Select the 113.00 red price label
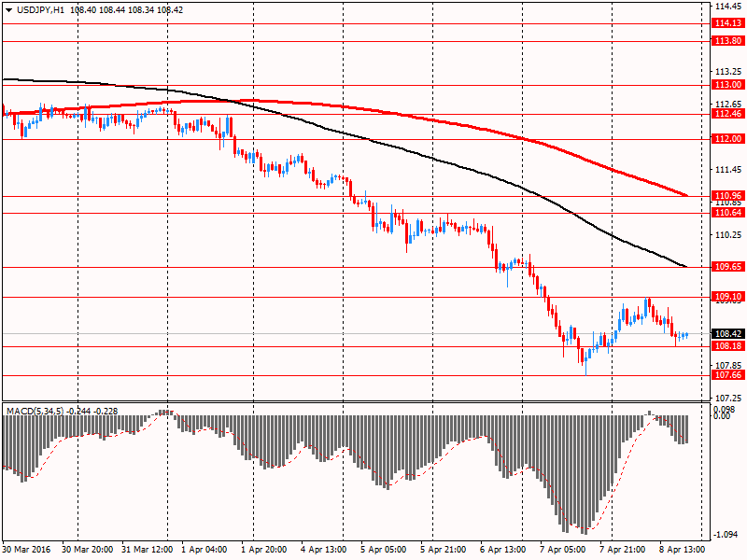This screenshot has height=560, width=747. (728, 85)
